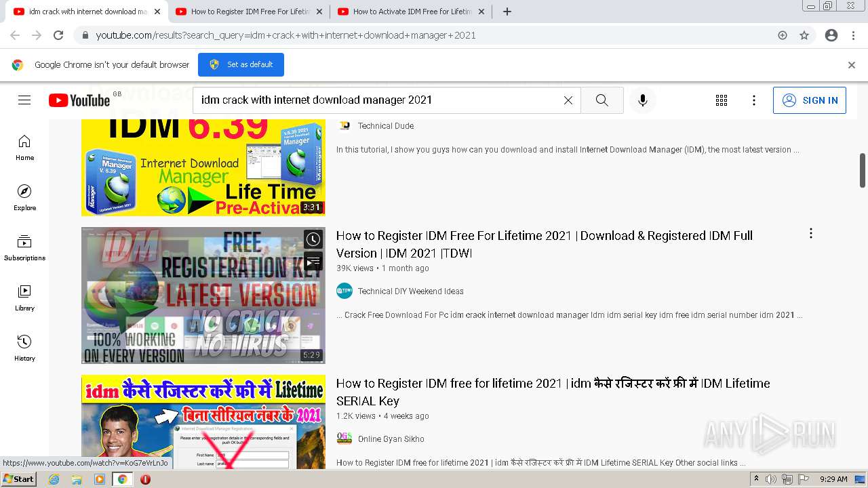Open IDM 6.39 video thumbnail
The width and height of the screenshot is (868, 488).
(x=203, y=167)
